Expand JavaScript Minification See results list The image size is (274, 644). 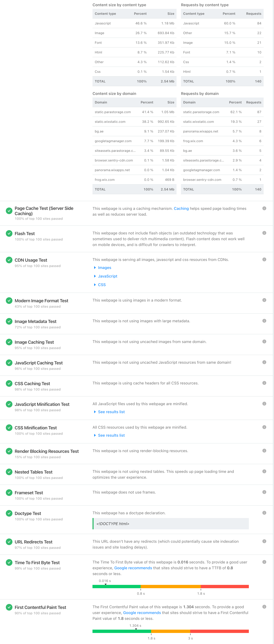click(109, 412)
